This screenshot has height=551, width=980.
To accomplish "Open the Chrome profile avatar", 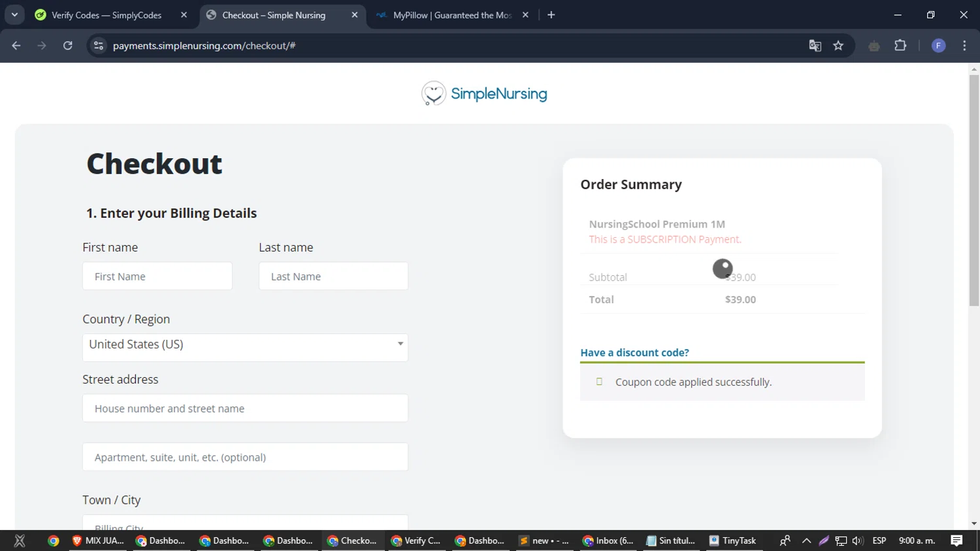I will click(x=938, y=46).
